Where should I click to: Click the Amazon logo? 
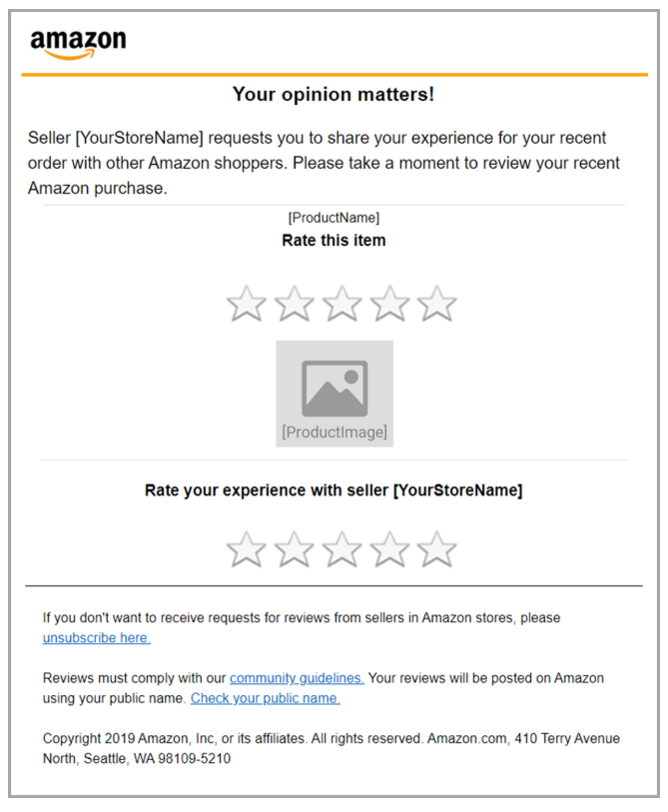click(77, 42)
